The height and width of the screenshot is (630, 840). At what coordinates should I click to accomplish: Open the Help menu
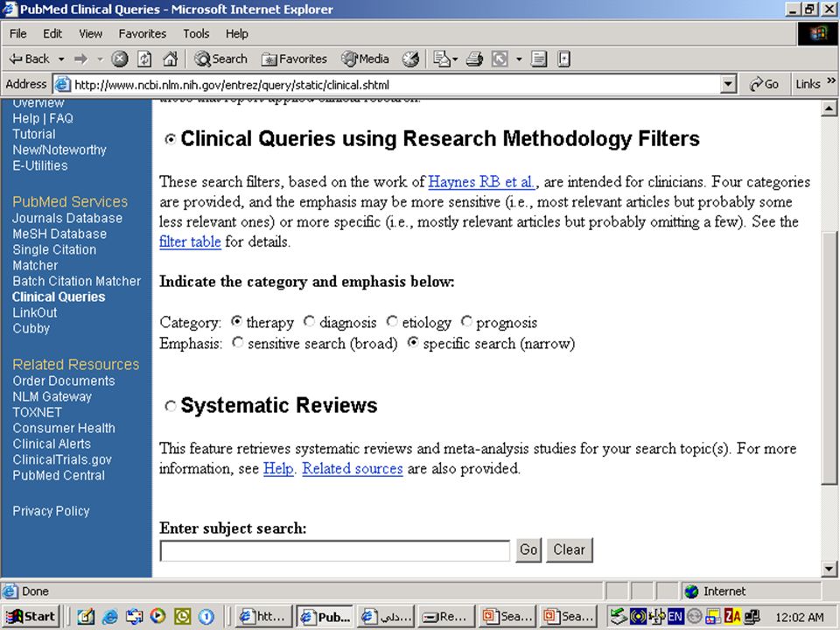pyautogui.click(x=237, y=34)
